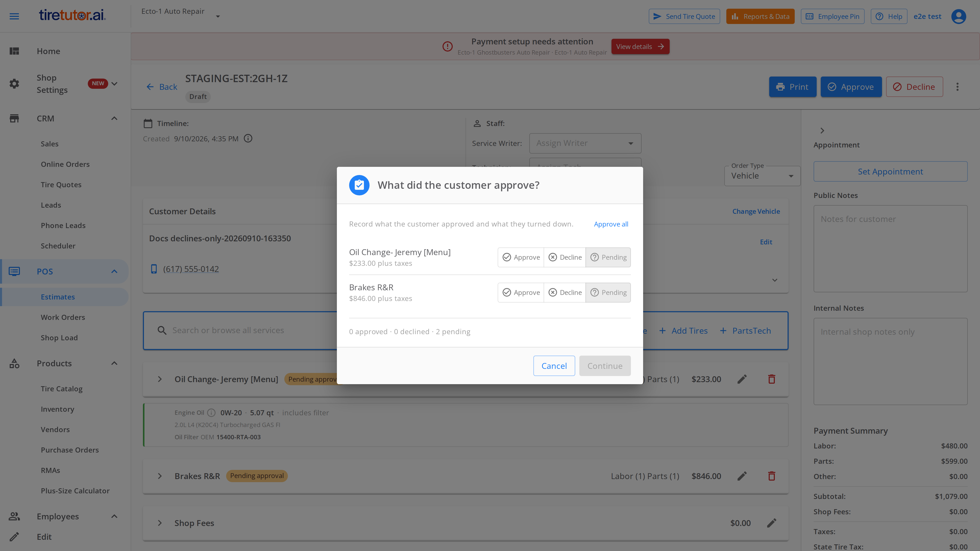Set Brakes R&R to Approve

[x=521, y=292]
